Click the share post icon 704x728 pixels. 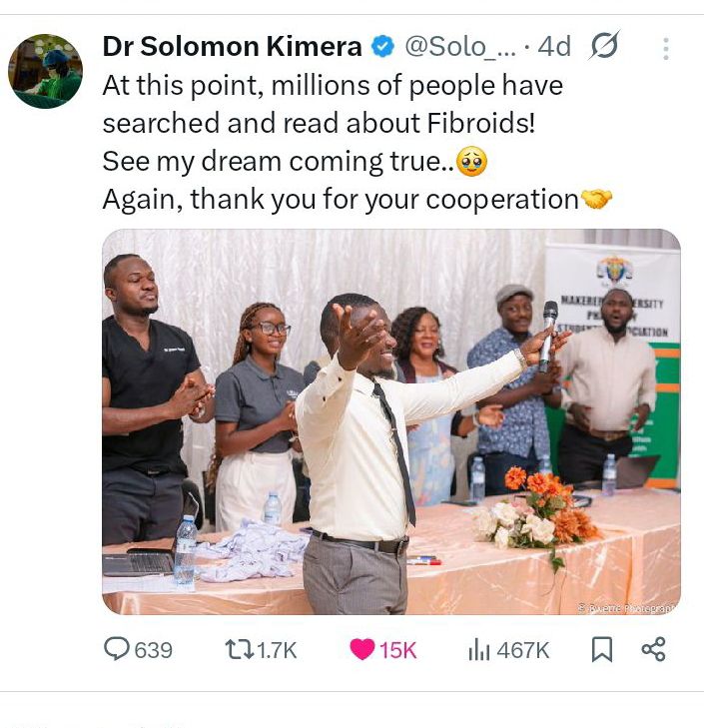point(654,650)
